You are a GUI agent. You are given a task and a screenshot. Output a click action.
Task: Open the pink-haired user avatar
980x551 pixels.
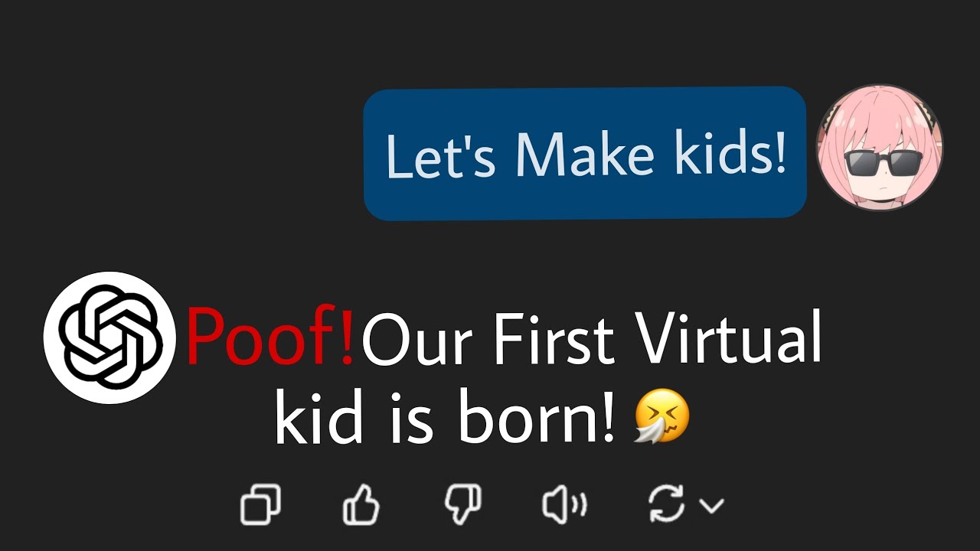click(880, 148)
